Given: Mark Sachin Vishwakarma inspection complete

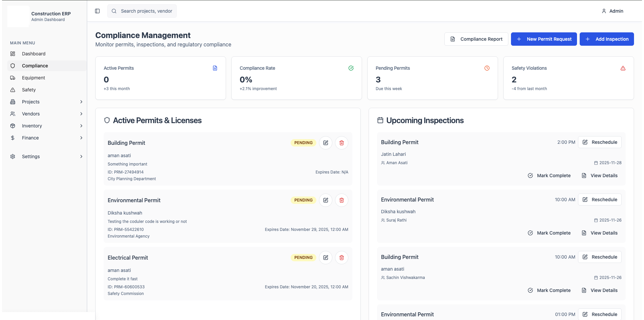Looking at the screenshot, I should (549, 290).
